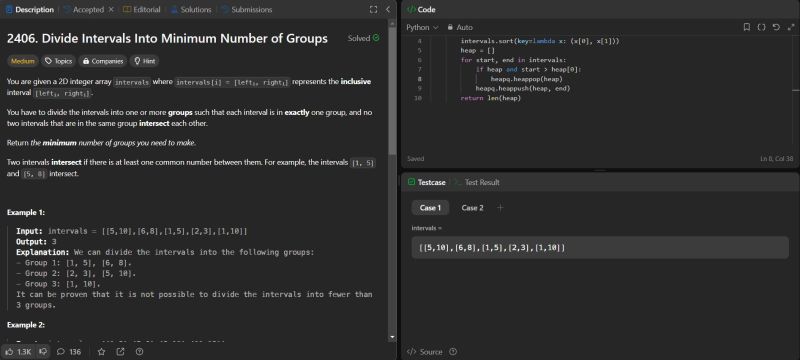Switch to the Editorial tab
This screenshot has height=360, width=800.
coord(142,9)
